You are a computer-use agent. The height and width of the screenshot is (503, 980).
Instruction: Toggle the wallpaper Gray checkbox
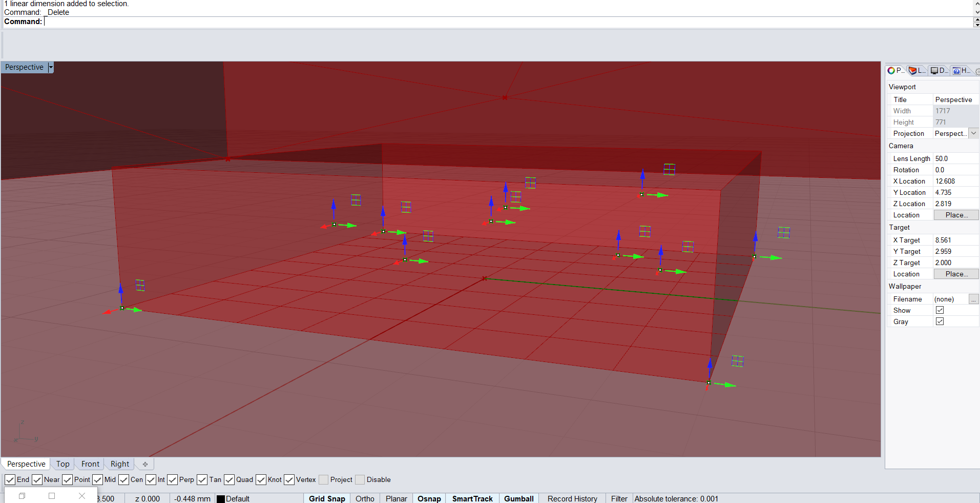pos(940,321)
